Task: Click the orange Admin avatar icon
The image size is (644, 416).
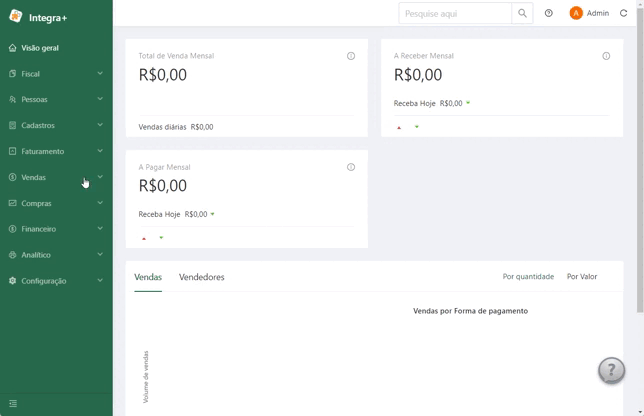Action: tap(576, 13)
